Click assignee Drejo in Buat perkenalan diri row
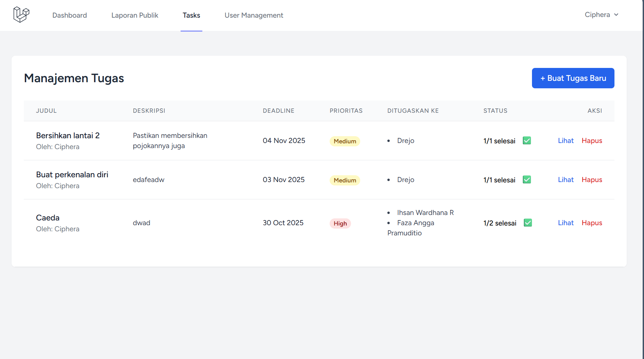644x359 pixels. (x=406, y=180)
